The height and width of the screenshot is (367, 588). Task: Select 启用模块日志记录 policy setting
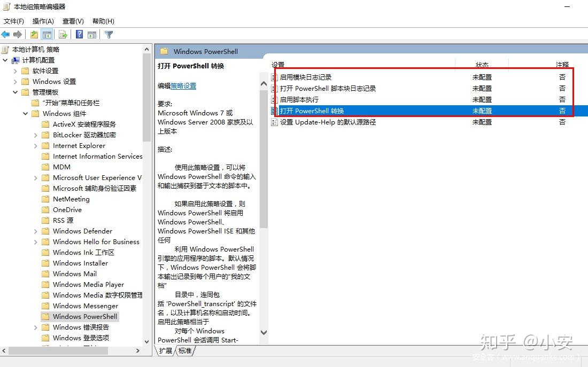(x=306, y=77)
